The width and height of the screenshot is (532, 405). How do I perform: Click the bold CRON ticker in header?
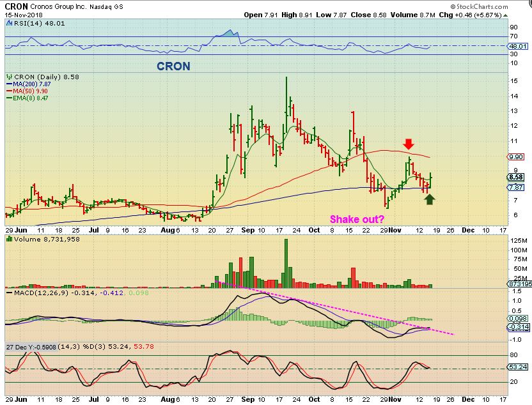[x=16, y=6]
